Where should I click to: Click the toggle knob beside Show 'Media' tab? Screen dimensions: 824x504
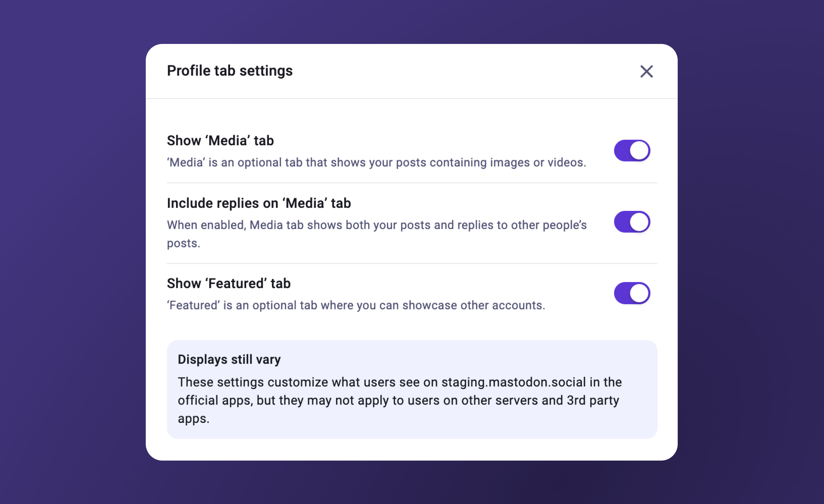click(640, 150)
